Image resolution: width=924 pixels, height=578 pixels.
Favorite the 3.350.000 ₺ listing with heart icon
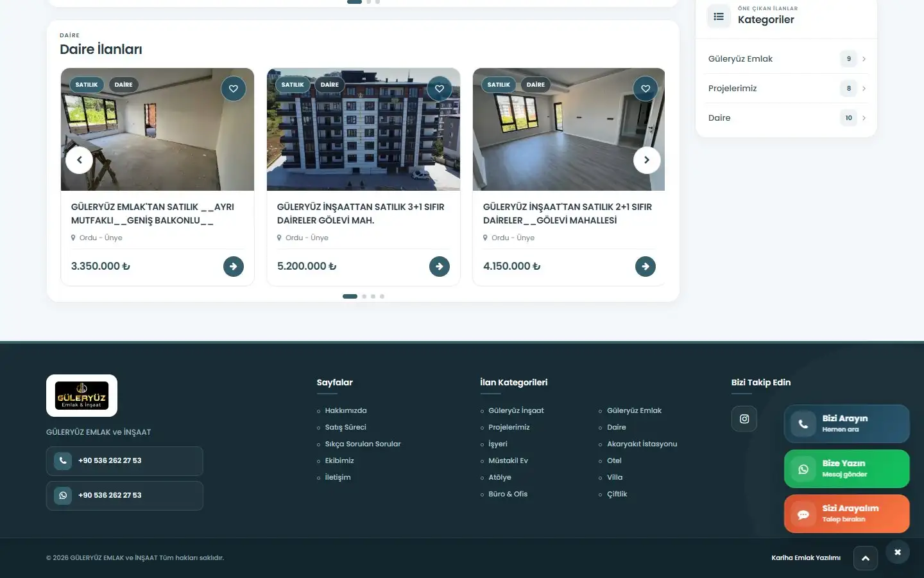234,89
